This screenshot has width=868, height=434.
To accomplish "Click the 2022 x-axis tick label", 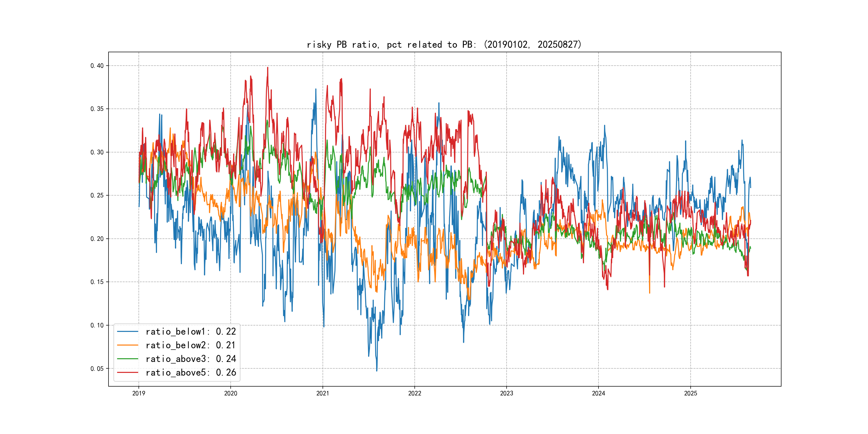I will coord(414,393).
